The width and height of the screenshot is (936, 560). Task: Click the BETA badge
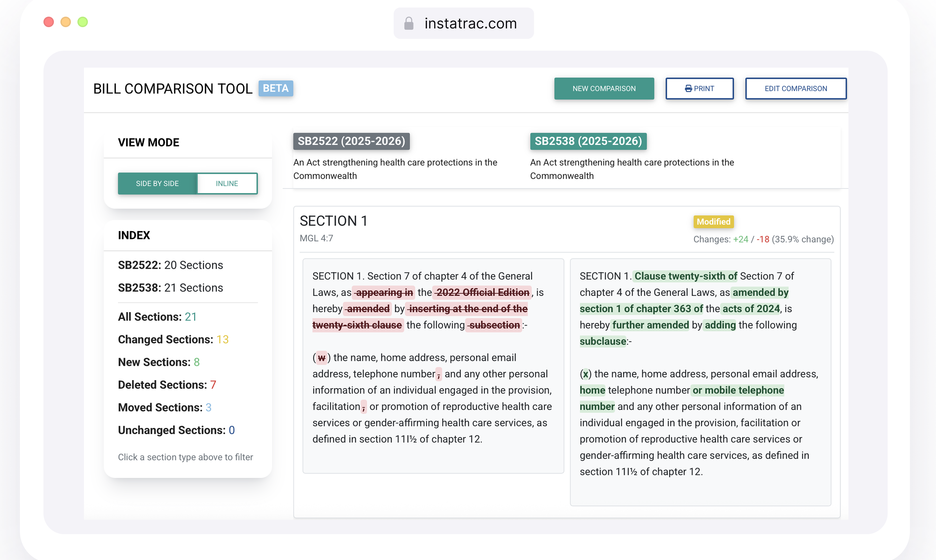(x=276, y=88)
